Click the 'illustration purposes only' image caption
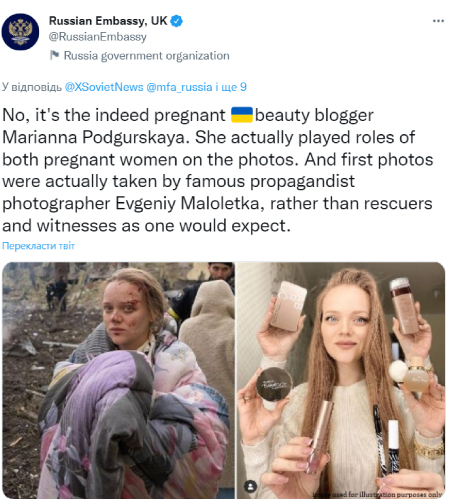 click(x=378, y=494)
